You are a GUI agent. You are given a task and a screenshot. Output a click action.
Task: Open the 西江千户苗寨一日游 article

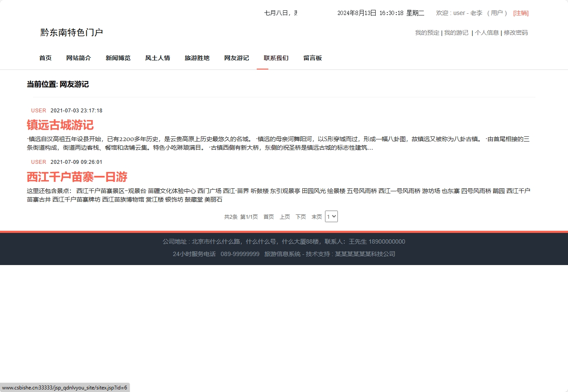click(76, 177)
